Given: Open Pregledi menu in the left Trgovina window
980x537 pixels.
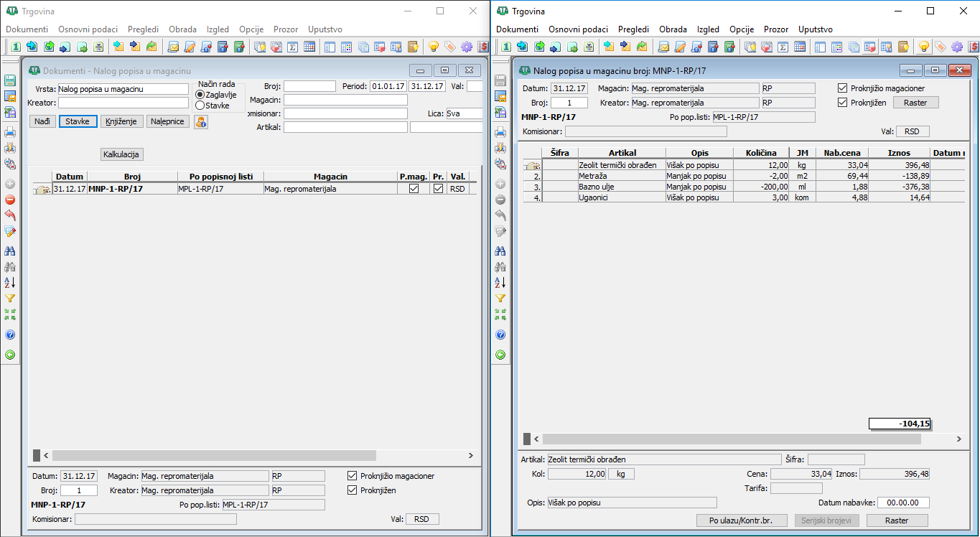Looking at the screenshot, I should tap(143, 29).
